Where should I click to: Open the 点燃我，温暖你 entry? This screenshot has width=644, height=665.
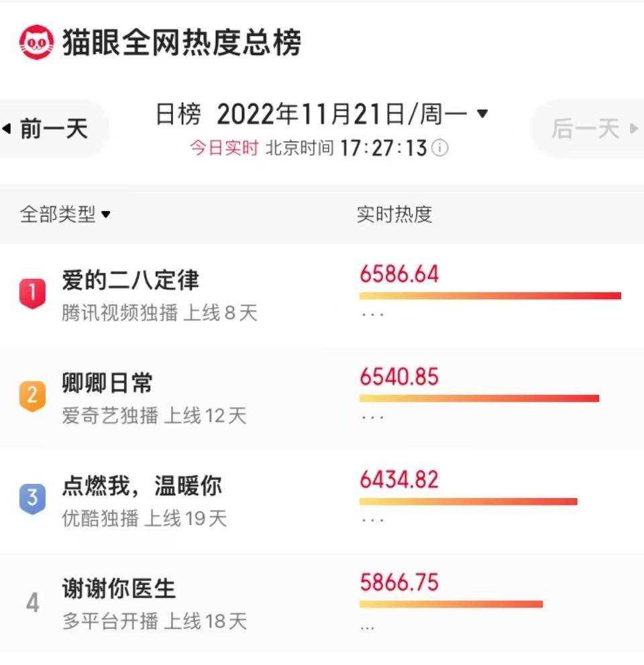[142, 486]
